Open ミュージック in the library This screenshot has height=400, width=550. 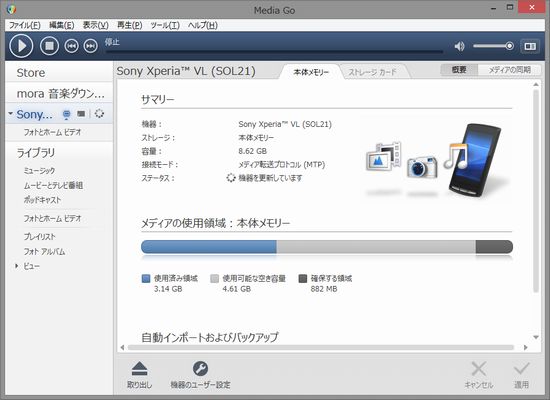tap(39, 171)
